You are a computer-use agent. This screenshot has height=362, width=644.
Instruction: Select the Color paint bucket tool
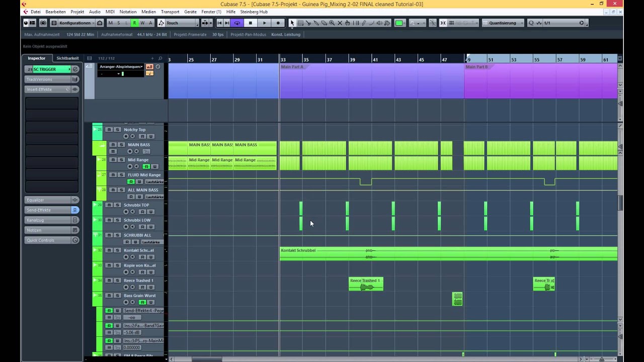(x=387, y=23)
